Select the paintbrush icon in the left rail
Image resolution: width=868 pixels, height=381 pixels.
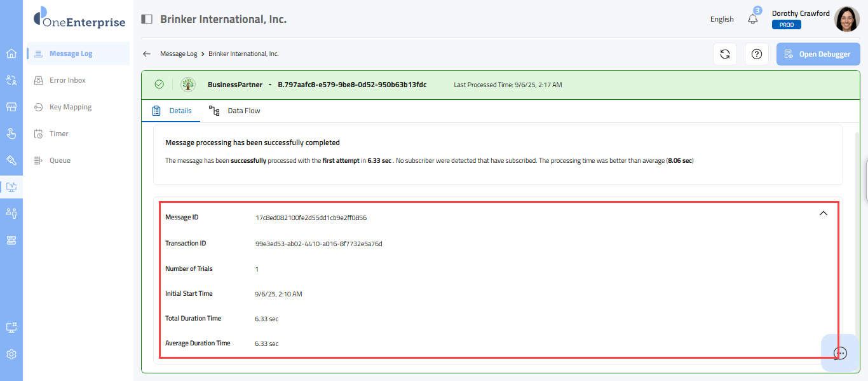click(x=11, y=160)
